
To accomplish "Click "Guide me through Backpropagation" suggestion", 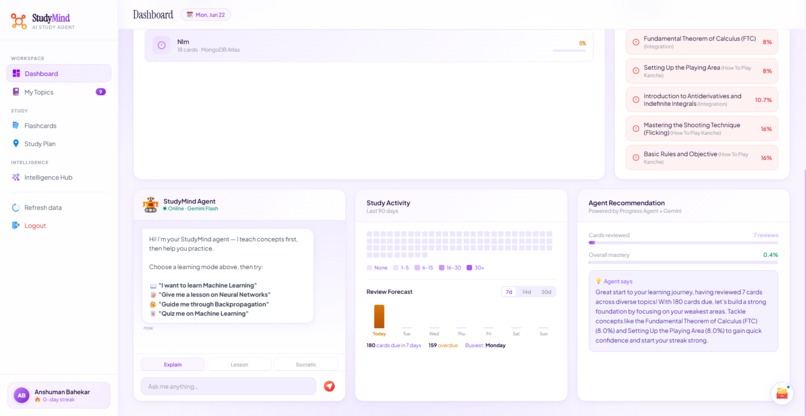I will tap(213, 304).
